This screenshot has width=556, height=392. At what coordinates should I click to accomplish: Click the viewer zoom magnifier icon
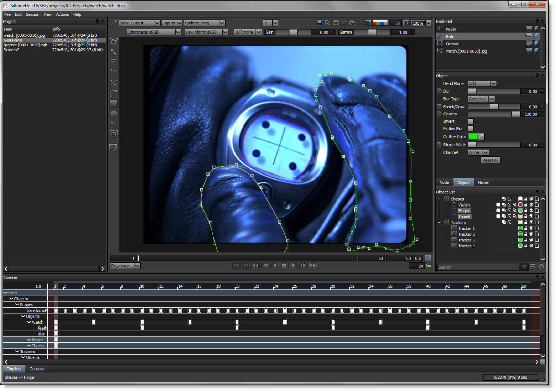[328, 23]
